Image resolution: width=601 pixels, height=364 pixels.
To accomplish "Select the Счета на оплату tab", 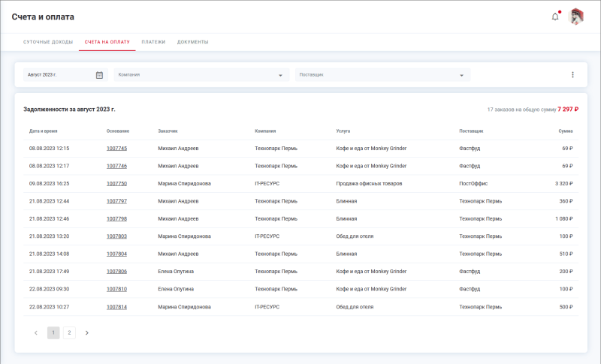I will point(107,42).
